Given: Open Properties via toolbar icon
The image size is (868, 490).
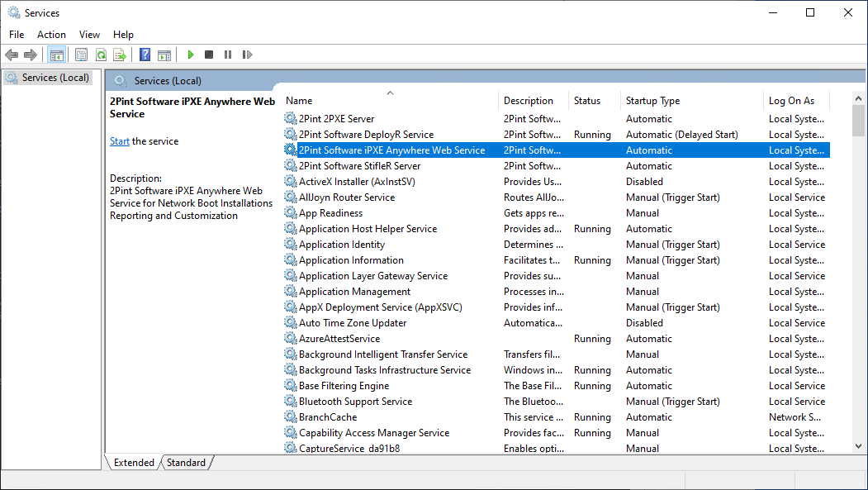Looking at the screenshot, I should (81, 55).
